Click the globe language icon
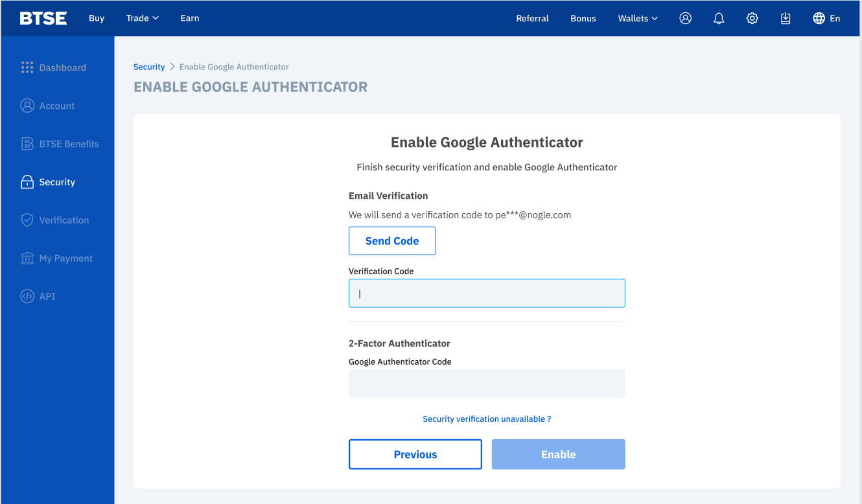 tap(819, 18)
